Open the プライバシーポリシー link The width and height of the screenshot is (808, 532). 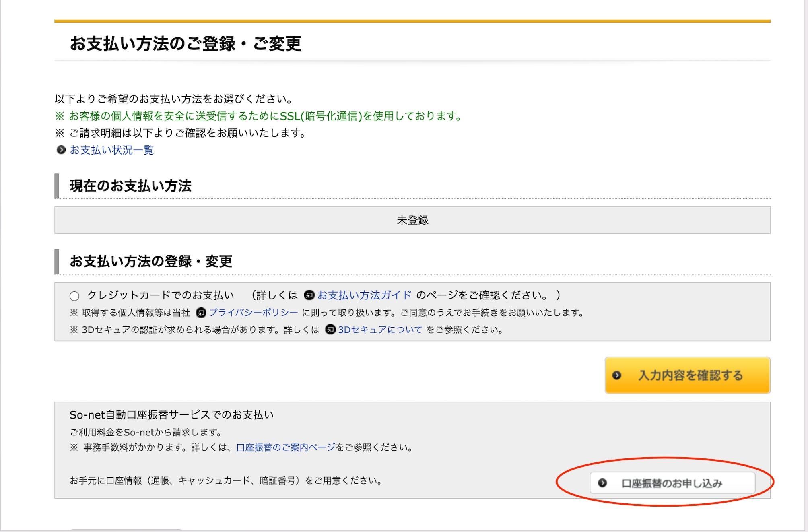pos(254,313)
